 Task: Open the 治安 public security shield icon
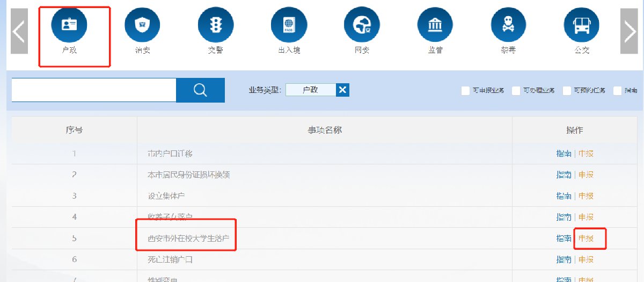142,25
